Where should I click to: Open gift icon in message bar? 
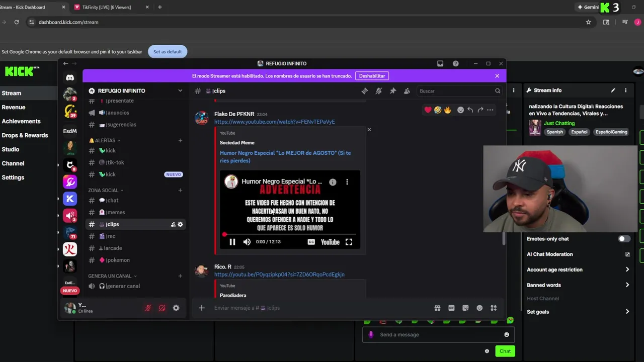(x=437, y=308)
